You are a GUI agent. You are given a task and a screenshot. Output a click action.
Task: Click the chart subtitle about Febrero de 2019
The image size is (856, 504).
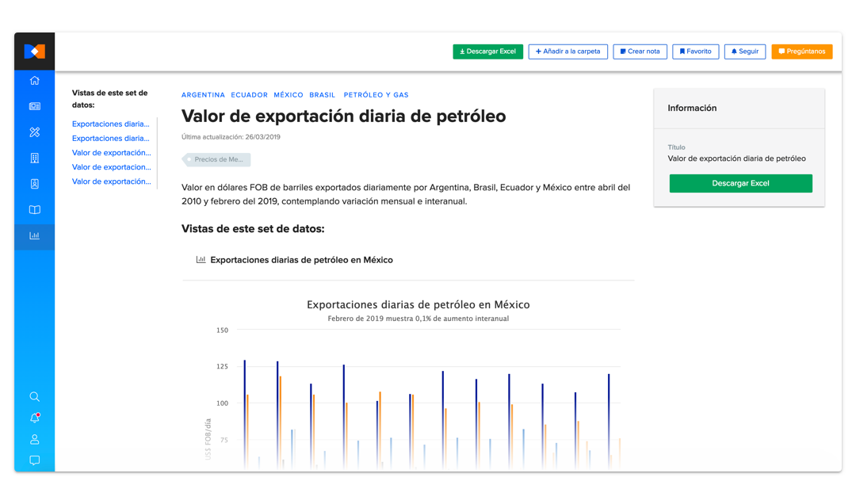click(x=418, y=319)
